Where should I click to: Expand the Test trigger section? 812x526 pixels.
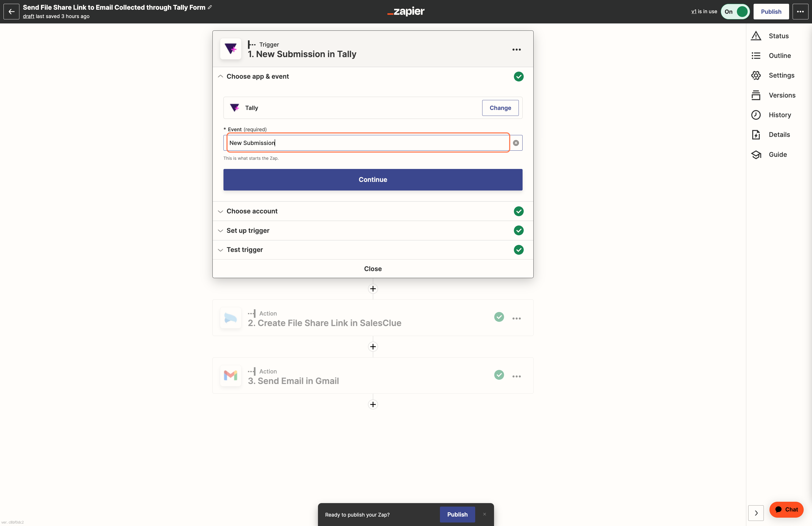coord(373,250)
